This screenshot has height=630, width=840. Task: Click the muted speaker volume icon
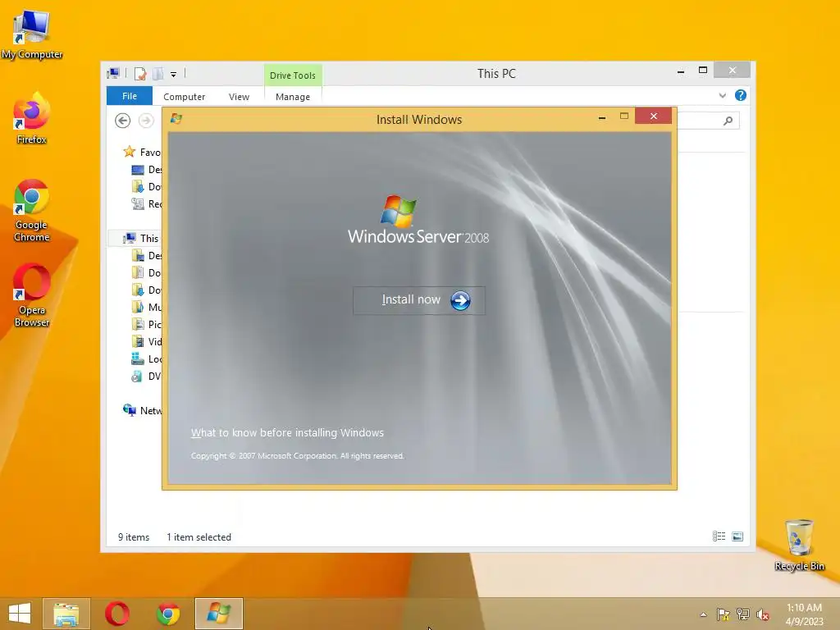click(x=762, y=614)
